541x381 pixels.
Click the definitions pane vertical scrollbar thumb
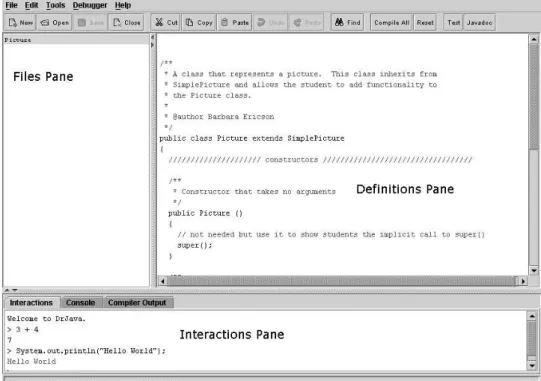pos(534,97)
